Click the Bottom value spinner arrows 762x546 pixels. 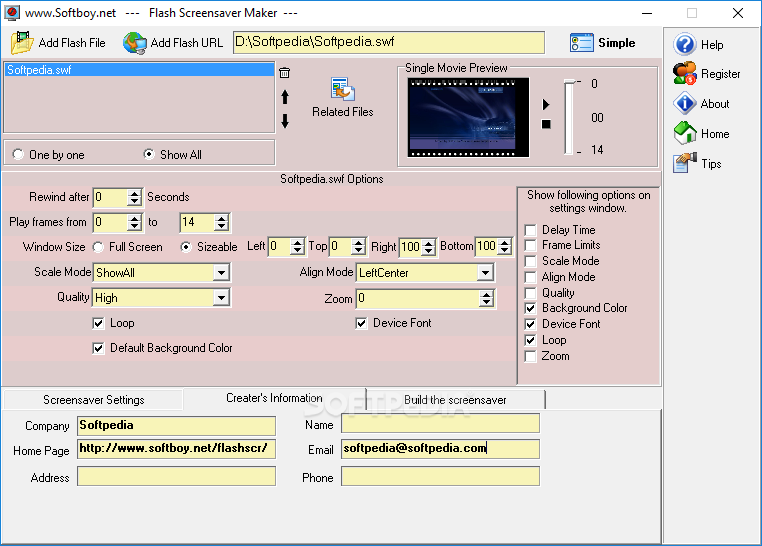coord(505,247)
